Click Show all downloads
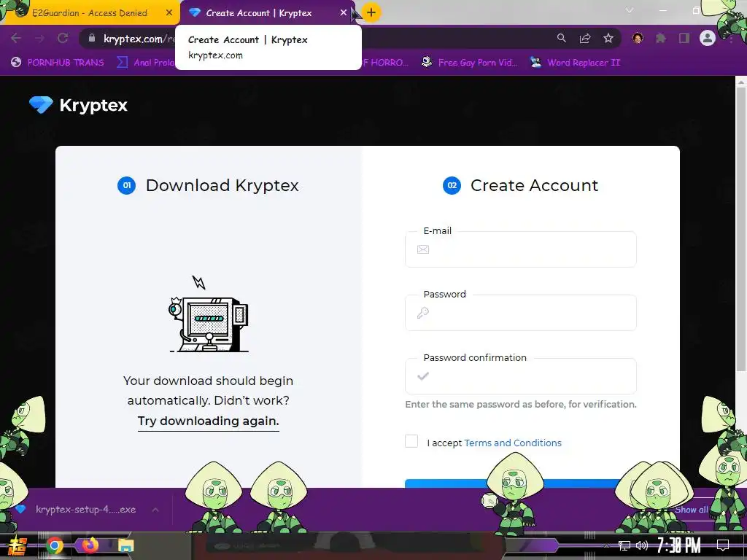Image resolution: width=747 pixels, height=560 pixels. 691,510
